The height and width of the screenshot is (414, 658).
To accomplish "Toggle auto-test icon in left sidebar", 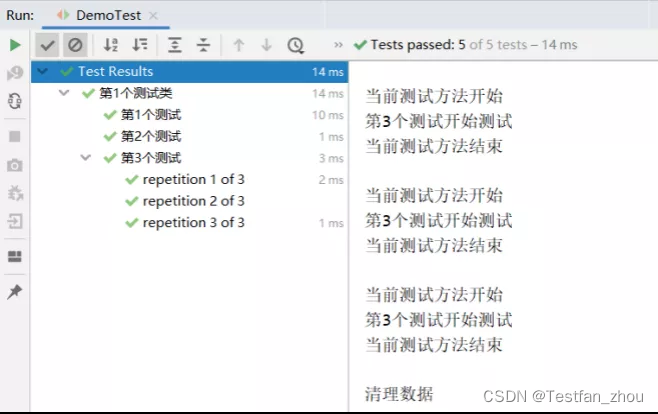I will [x=15, y=101].
